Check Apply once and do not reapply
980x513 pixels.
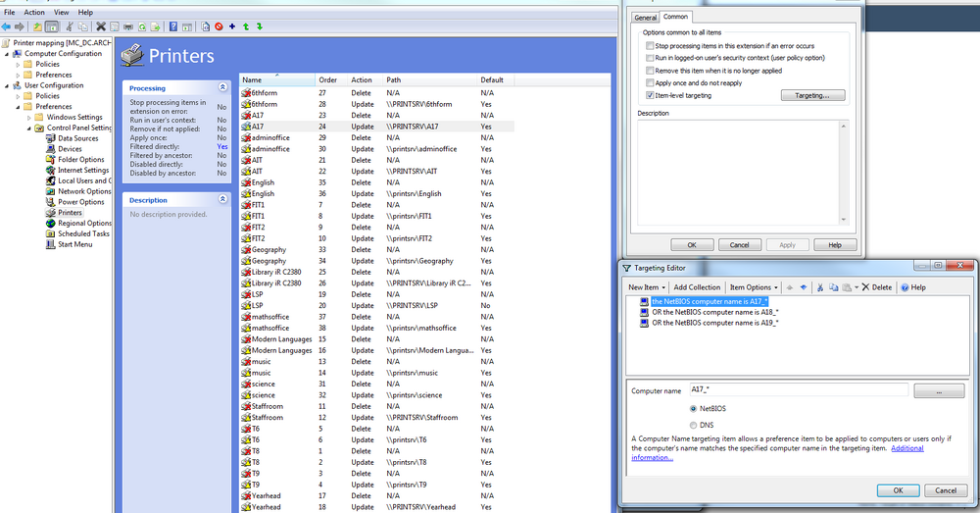tap(650, 82)
